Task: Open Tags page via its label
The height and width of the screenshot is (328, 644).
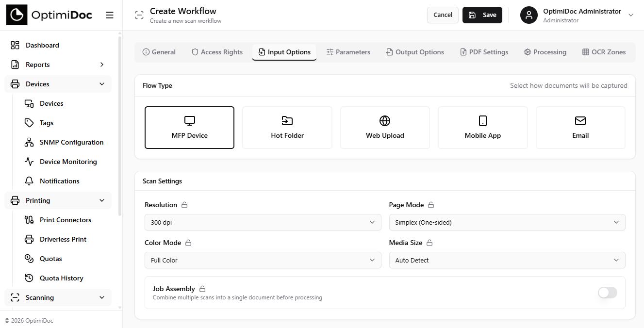Action: coord(47,123)
